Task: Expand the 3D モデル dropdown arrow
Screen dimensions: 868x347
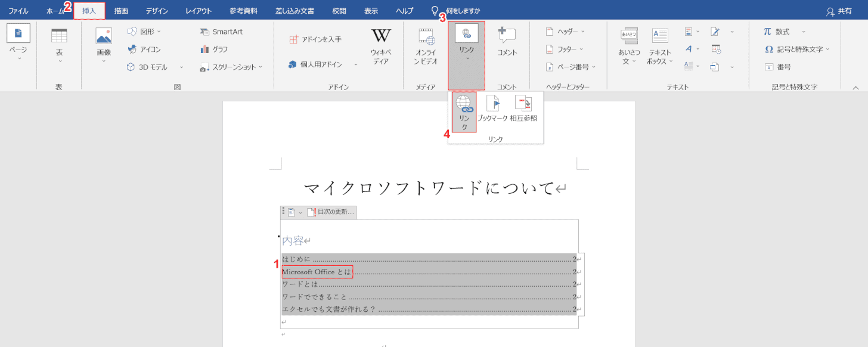Action: tap(181, 67)
